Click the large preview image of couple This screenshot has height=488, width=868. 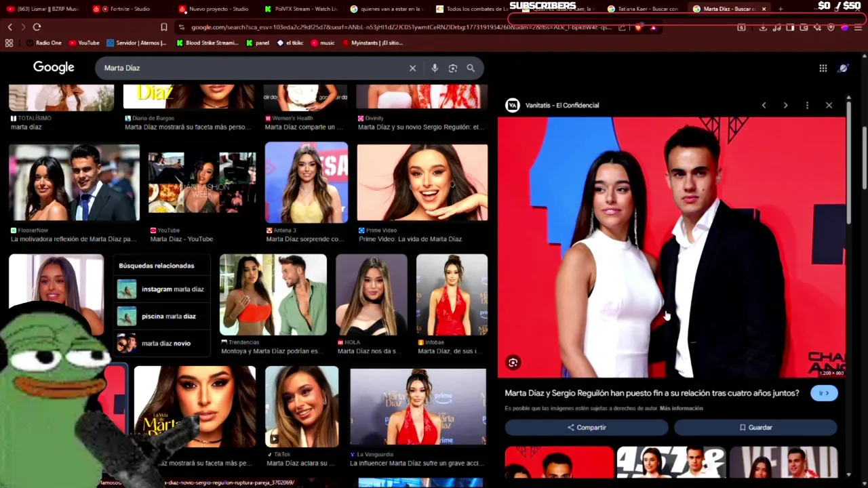coord(671,247)
